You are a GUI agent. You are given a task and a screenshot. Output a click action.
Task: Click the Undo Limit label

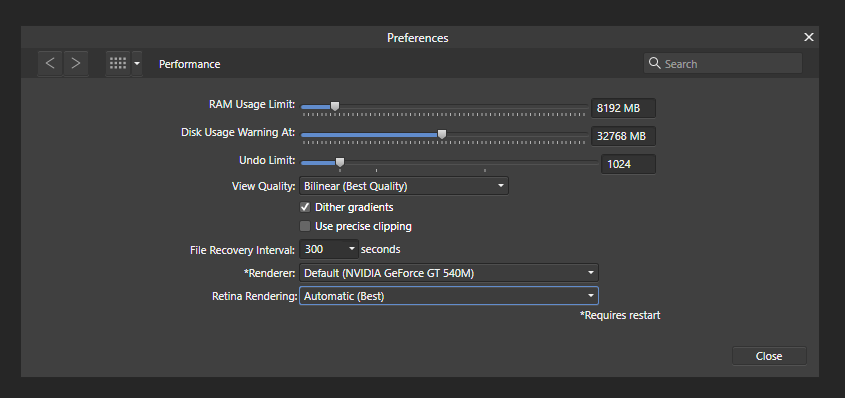pos(267,160)
